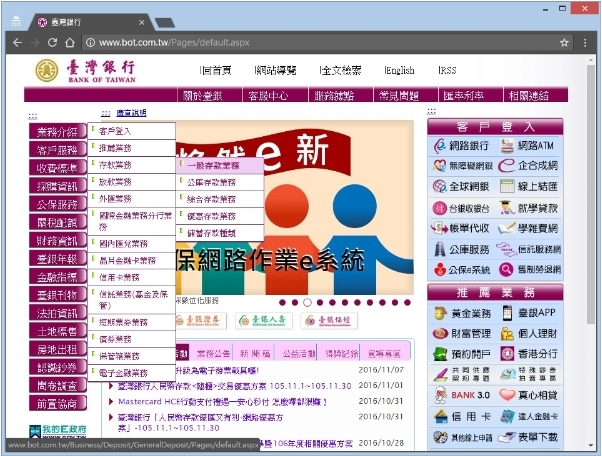This screenshot has width=602, height=456.
Task: Open 網路銀行 online banking icon
Action: [x=439, y=146]
